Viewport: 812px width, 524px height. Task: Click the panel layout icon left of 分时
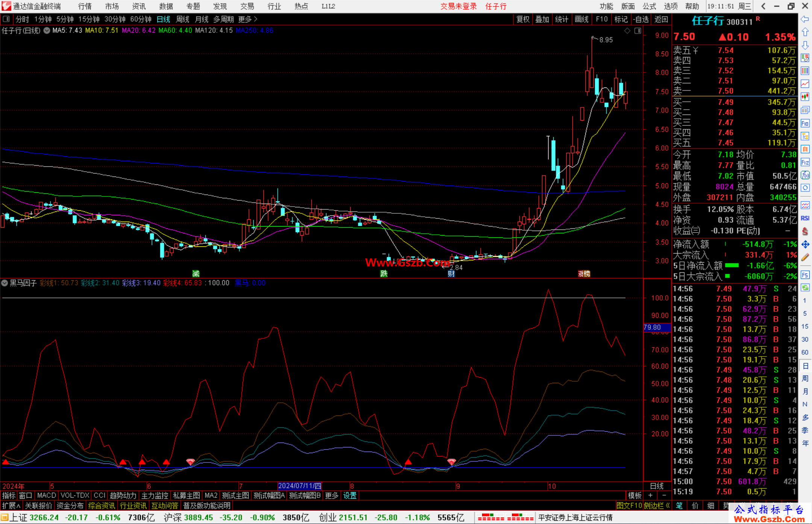pyautogui.click(x=6, y=19)
